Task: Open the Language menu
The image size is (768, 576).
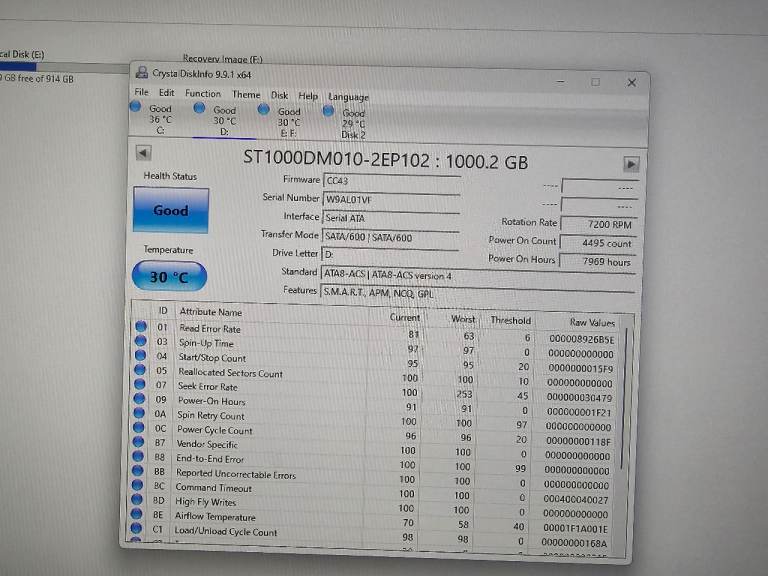Action: pyautogui.click(x=348, y=97)
